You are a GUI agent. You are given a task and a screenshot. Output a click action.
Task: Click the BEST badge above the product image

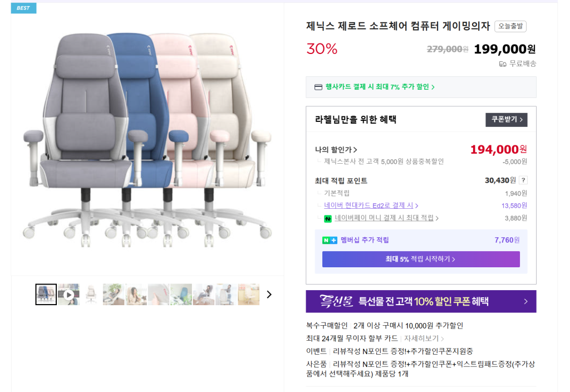pyautogui.click(x=23, y=8)
